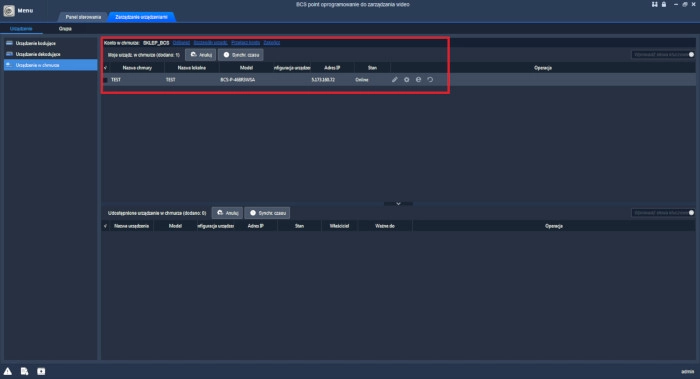Click the BCS-P model cell in TEST row
Screen dimensions: 700x379
[x=238, y=80]
